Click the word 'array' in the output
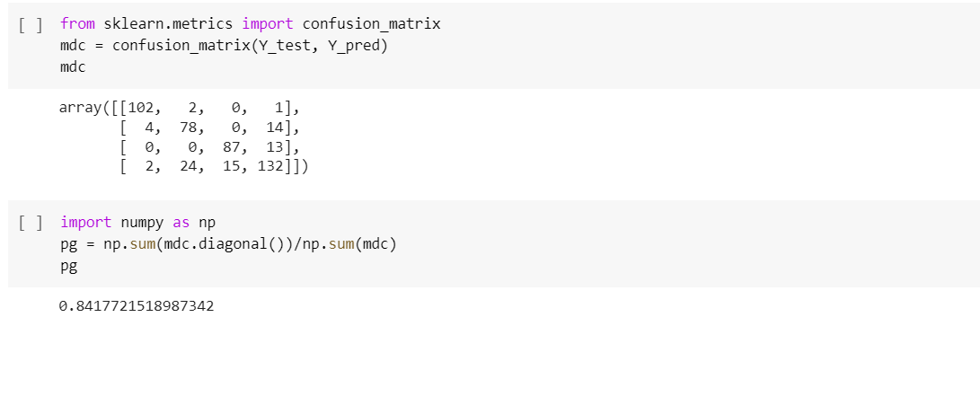 81,109
